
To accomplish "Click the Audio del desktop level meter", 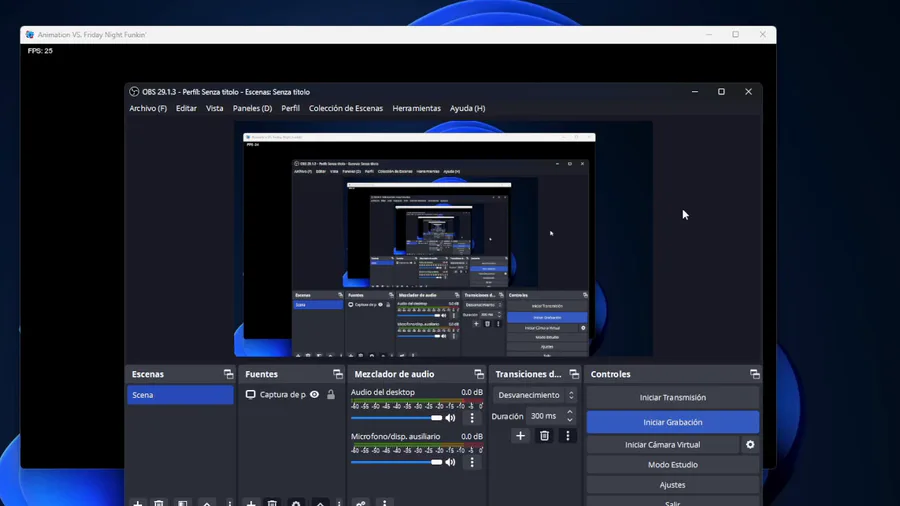I will [417, 402].
